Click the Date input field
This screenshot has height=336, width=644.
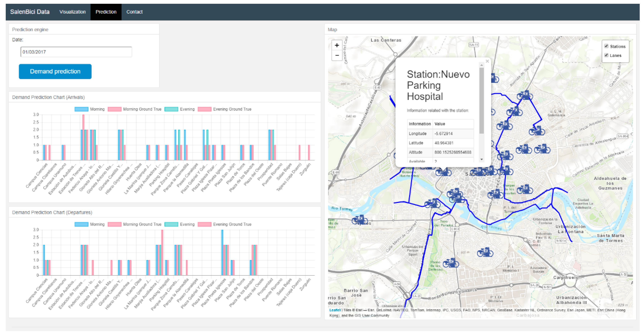[x=76, y=52]
